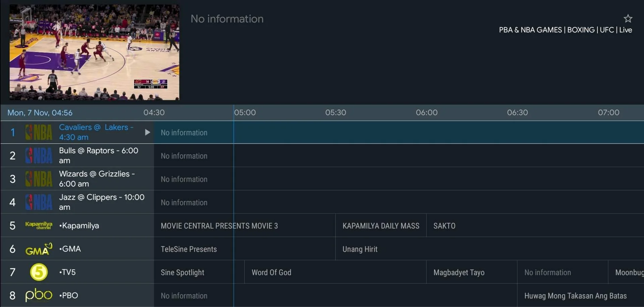The height and width of the screenshot is (307, 644).
Task: Open Word Of God program on TV5
Action: click(335, 272)
